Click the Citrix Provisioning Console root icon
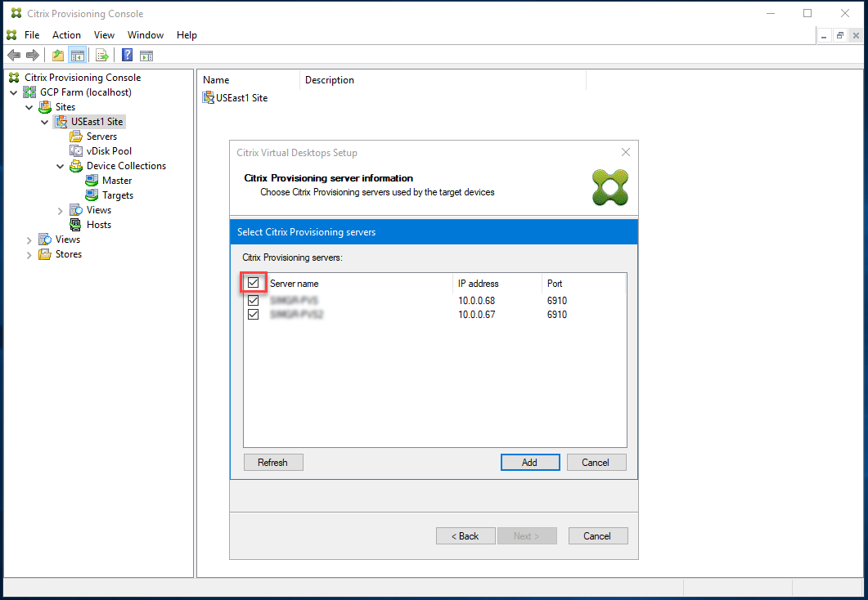This screenshot has height=600, width=868. coord(14,77)
